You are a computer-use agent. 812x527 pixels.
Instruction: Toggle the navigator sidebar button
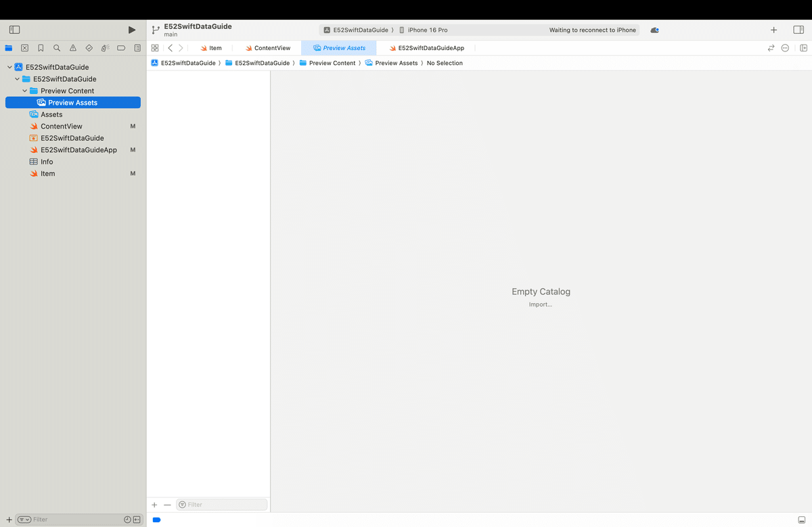tap(15, 30)
